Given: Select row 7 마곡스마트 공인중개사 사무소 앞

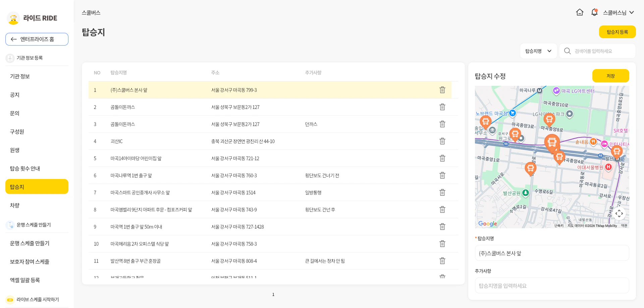Looking at the screenshot, I should pyautogui.click(x=140, y=193).
